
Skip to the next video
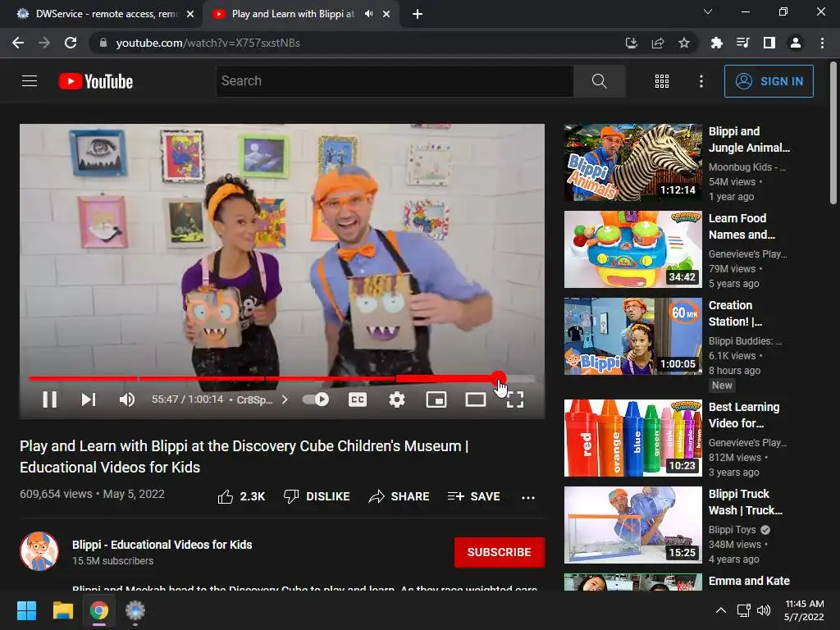pyautogui.click(x=89, y=399)
